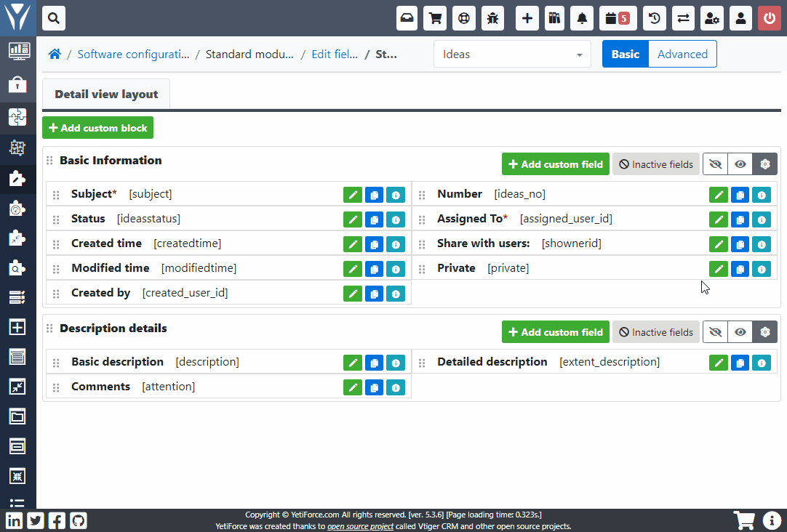
Task: Open Basic Information block gear settings
Action: (765, 164)
